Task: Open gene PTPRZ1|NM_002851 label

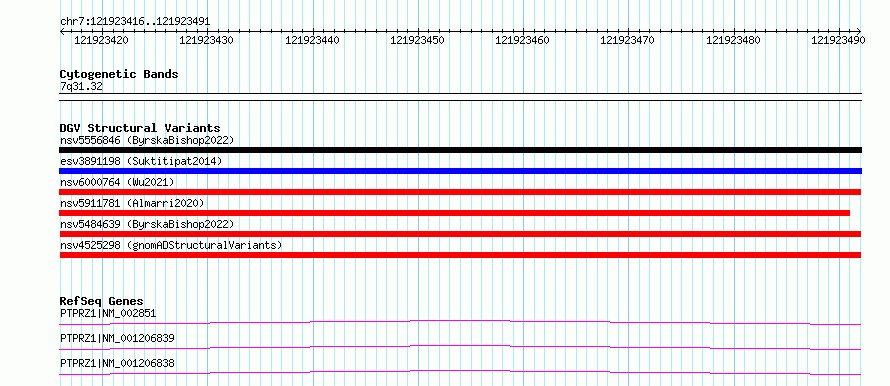Action: point(108,313)
